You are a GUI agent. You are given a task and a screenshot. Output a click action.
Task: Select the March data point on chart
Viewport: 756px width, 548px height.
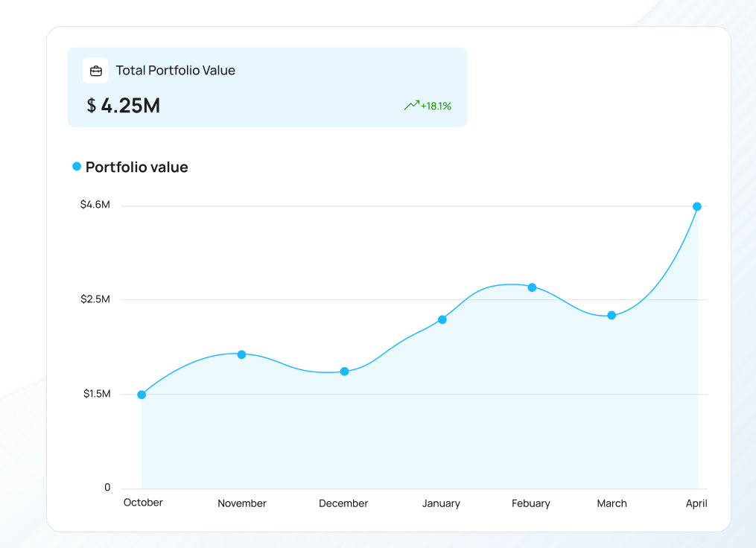click(x=612, y=316)
